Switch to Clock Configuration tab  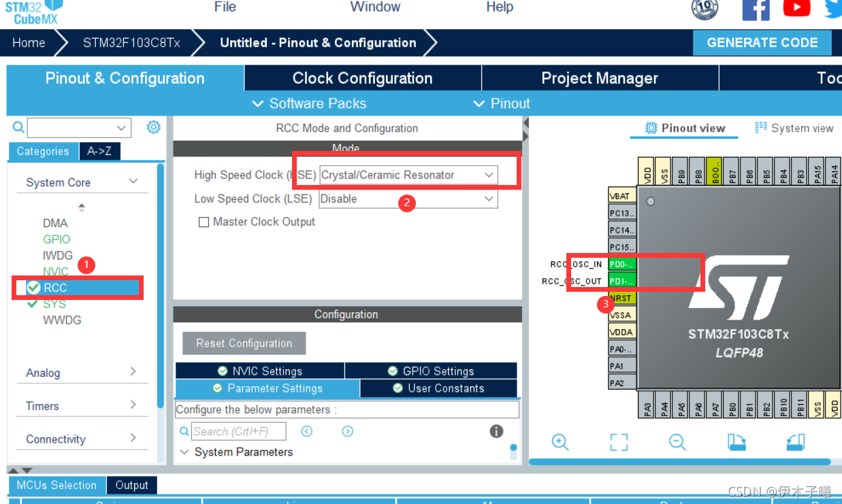[362, 78]
